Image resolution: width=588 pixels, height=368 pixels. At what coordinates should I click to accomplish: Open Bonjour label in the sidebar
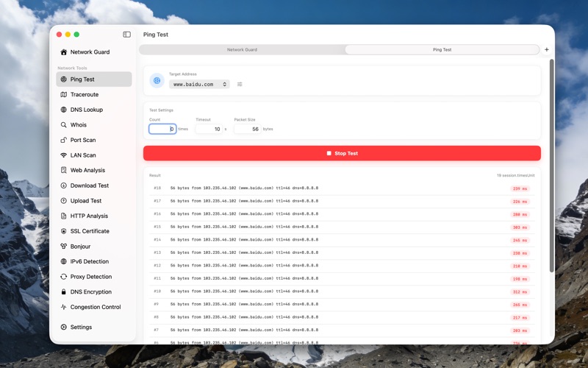pos(80,247)
